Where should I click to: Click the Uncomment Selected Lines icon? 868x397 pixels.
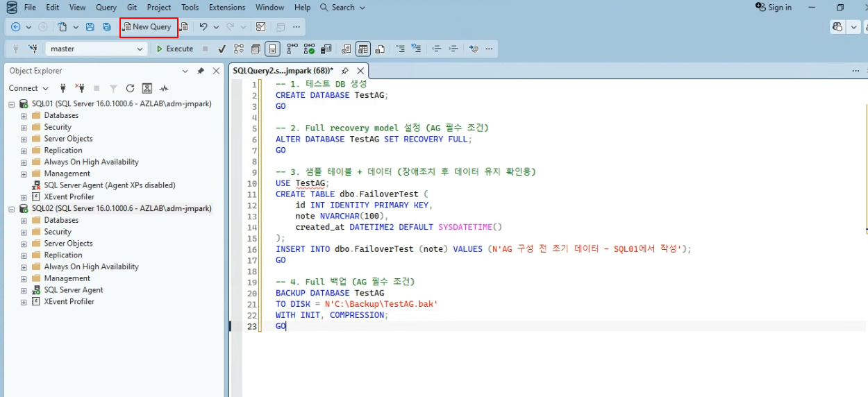[x=417, y=49]
